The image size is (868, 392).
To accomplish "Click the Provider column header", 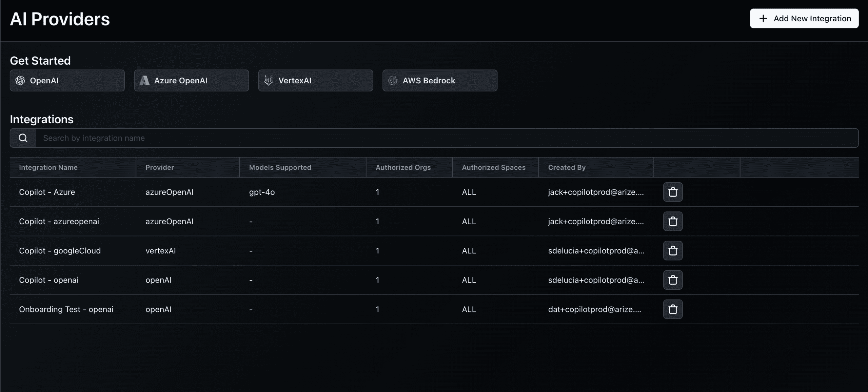I will click(x=160, y=167).
